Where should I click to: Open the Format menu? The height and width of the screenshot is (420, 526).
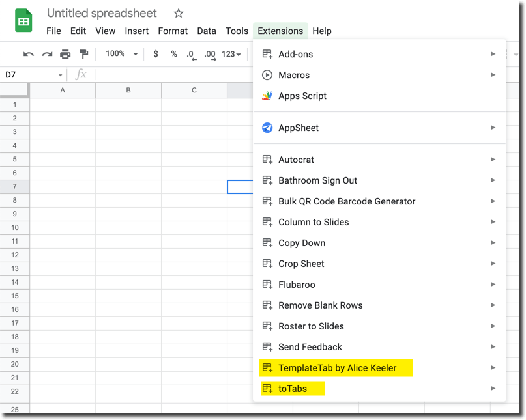(172, 31)
